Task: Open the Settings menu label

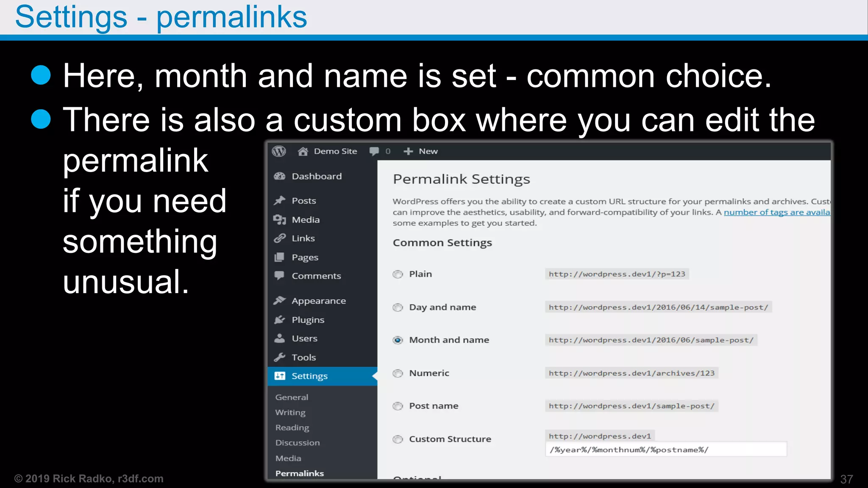Action: point(309,376)
